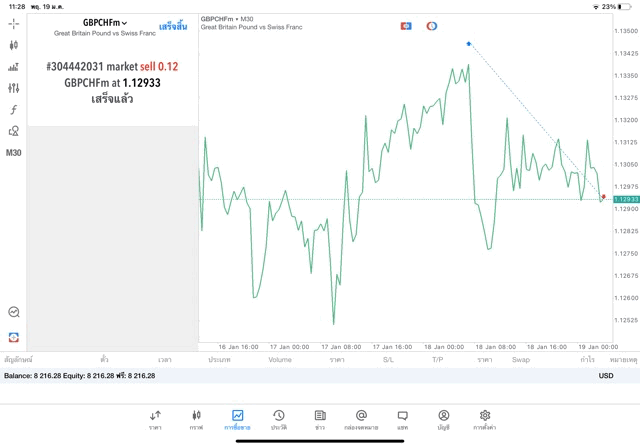Open chart settings sliders icon
Image resolution: width=640 pixels, height=447 pixels.
click(x=13, y=88)
